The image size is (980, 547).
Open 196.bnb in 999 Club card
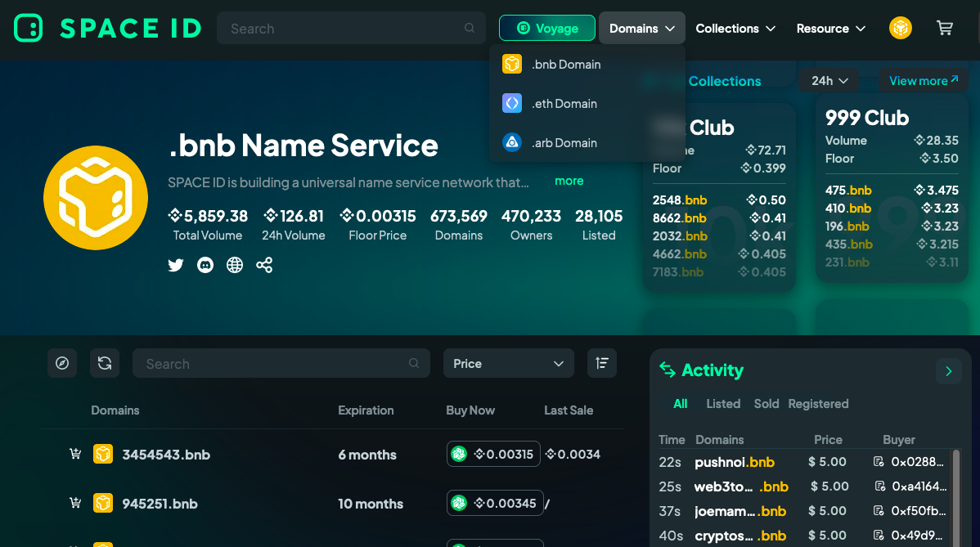point(847,226)
